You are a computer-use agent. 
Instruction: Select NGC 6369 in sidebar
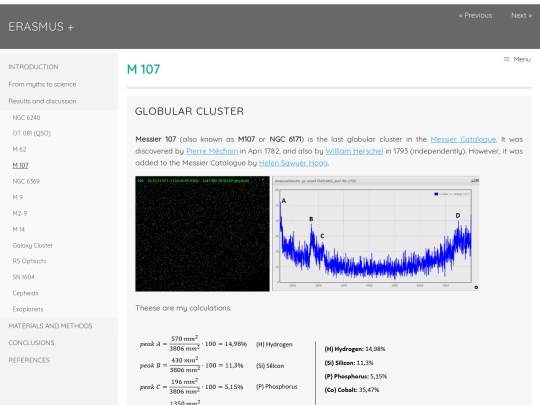click(26, 181)
